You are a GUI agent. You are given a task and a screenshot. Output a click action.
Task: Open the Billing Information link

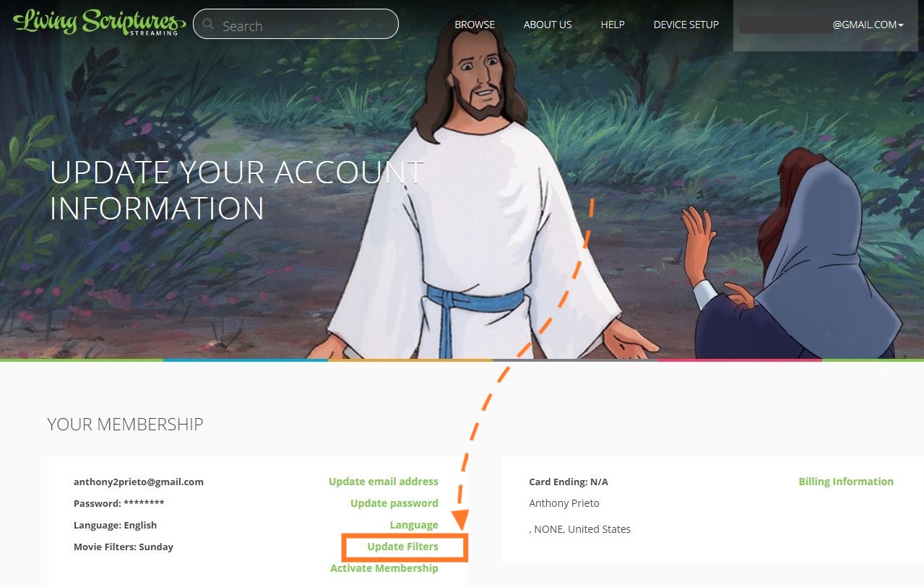coord(846,482)
